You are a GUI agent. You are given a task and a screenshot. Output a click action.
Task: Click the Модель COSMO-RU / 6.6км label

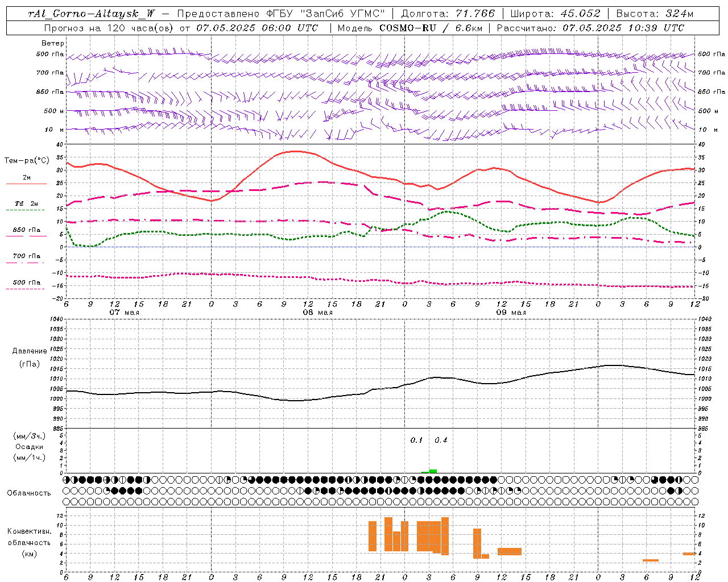(x=409, y=28)
